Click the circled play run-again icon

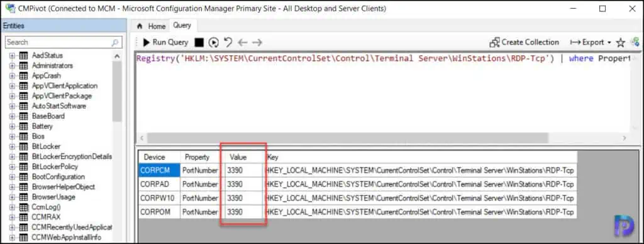213,42
